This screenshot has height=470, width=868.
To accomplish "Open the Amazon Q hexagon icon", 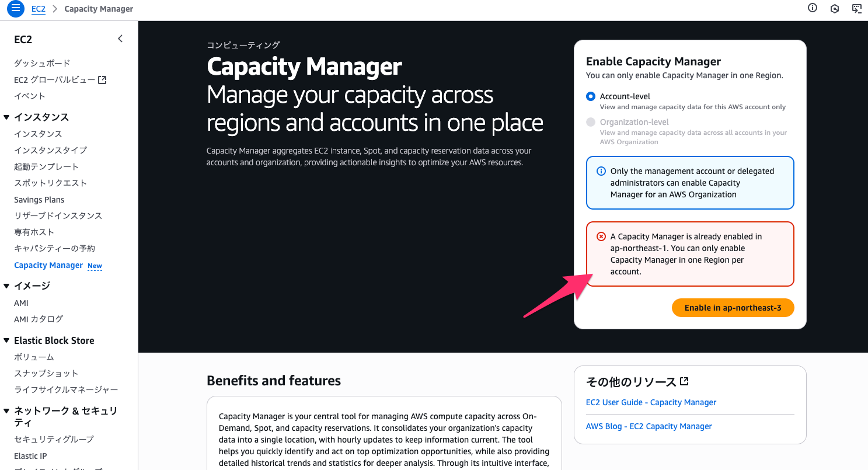I will (835, 8).
